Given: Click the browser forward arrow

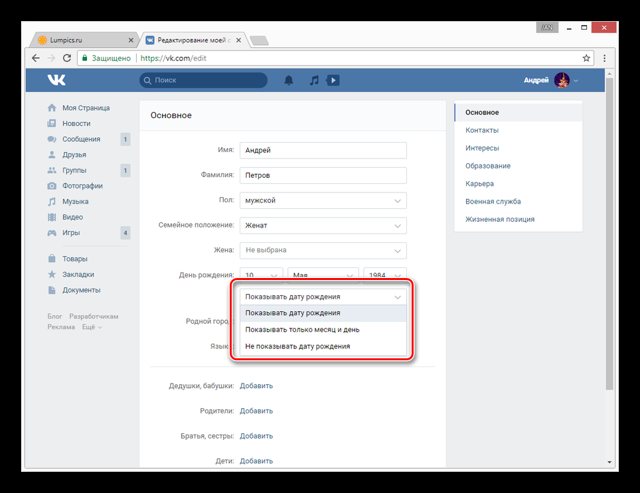Looking at the screenshot, I should 51,58.
